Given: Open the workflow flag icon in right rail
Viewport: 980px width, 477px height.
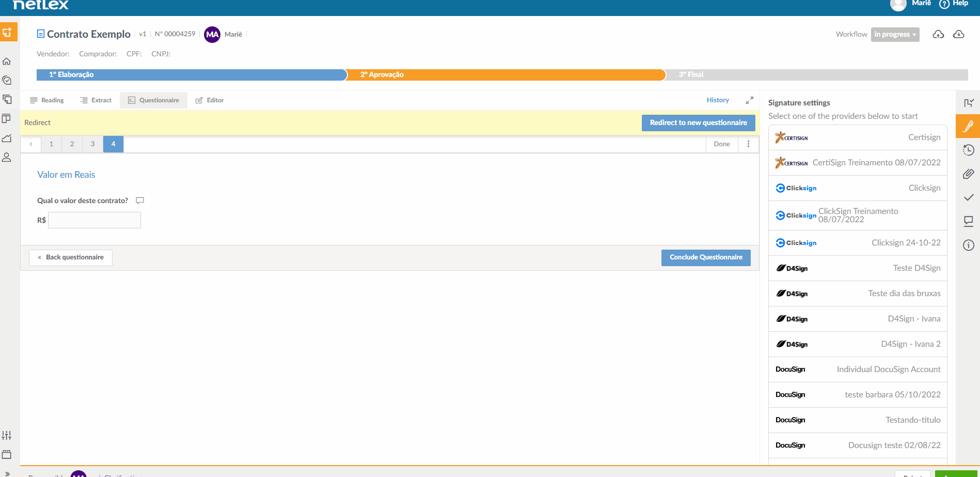Looking at the screenshot, I should tap(969, 103).
